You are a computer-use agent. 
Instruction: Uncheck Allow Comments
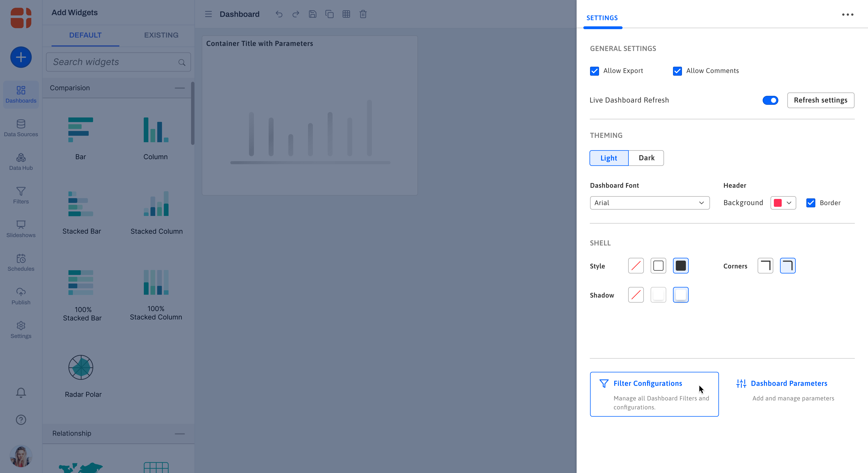(677, 71)
